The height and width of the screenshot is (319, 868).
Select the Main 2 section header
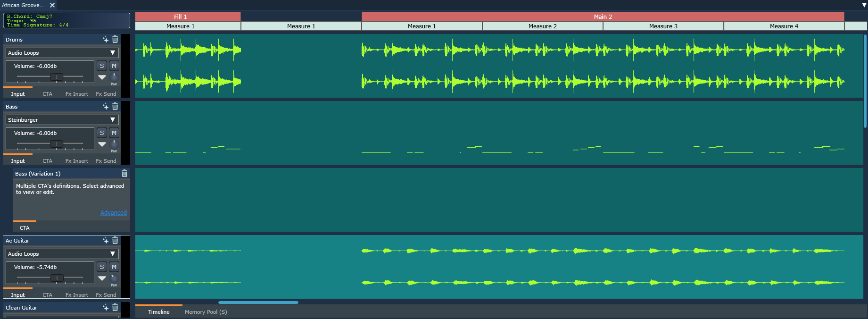click(x=603, y=17)
